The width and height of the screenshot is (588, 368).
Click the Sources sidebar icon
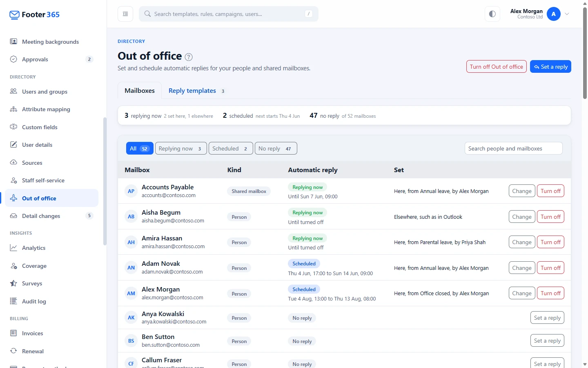coord(13,163)
